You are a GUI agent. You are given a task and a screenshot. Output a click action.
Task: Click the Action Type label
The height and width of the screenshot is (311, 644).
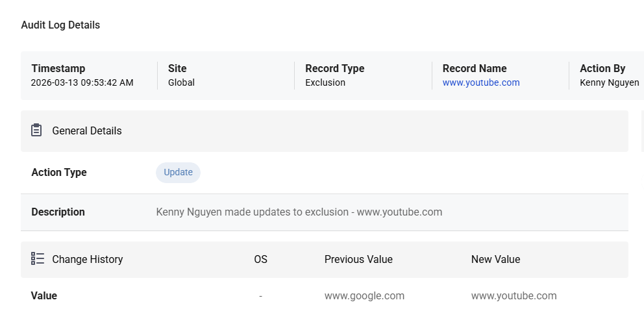point(58,172)
